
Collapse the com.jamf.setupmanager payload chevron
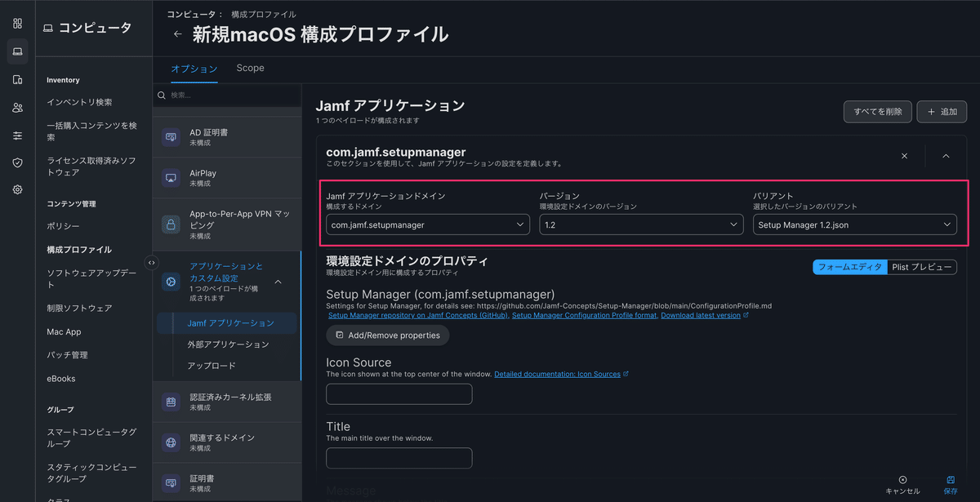click(x=945, y=155)
